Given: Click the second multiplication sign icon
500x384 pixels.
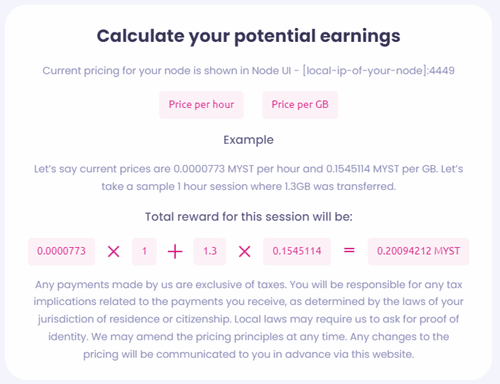Looking at the screenshot, I should point(245,251).
